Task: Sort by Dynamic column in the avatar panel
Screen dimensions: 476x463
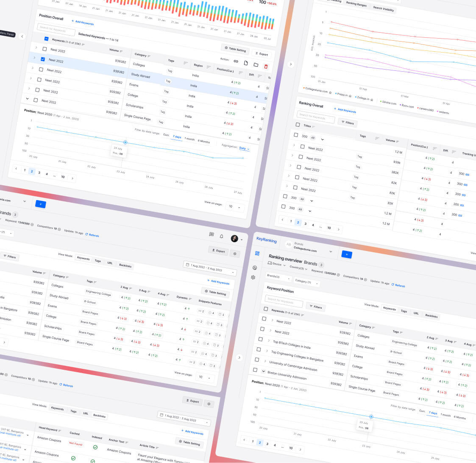Action: [190, 299]
